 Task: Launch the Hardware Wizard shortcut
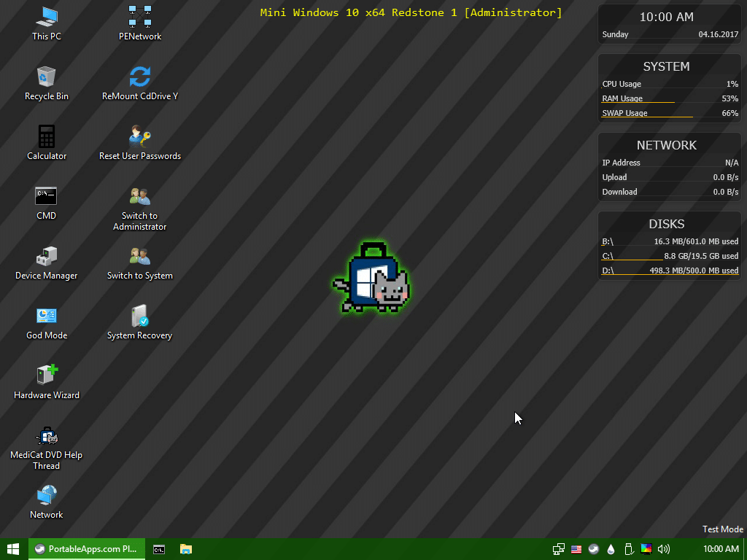(x=47, y=382)
